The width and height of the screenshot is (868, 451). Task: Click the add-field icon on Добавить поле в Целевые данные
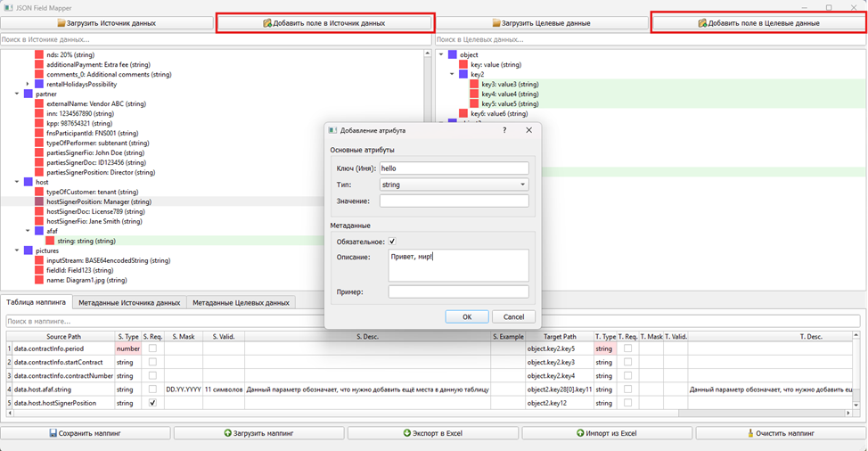point(702,23)
